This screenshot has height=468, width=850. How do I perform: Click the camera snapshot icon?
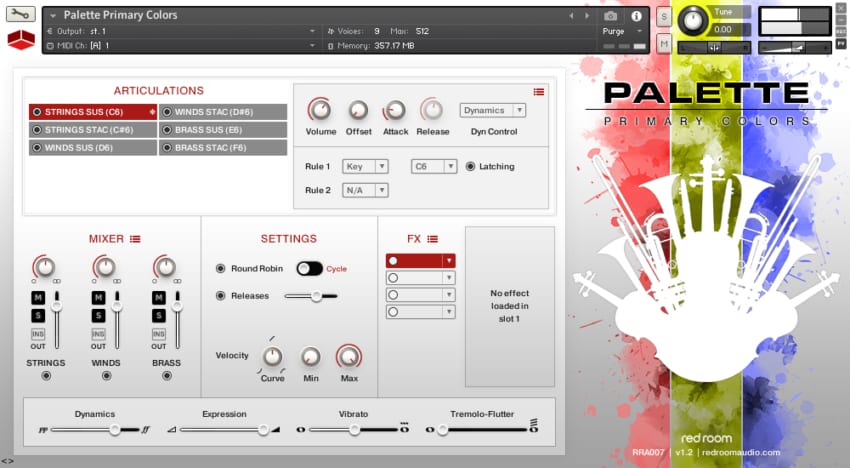click(x=610, y=16)
